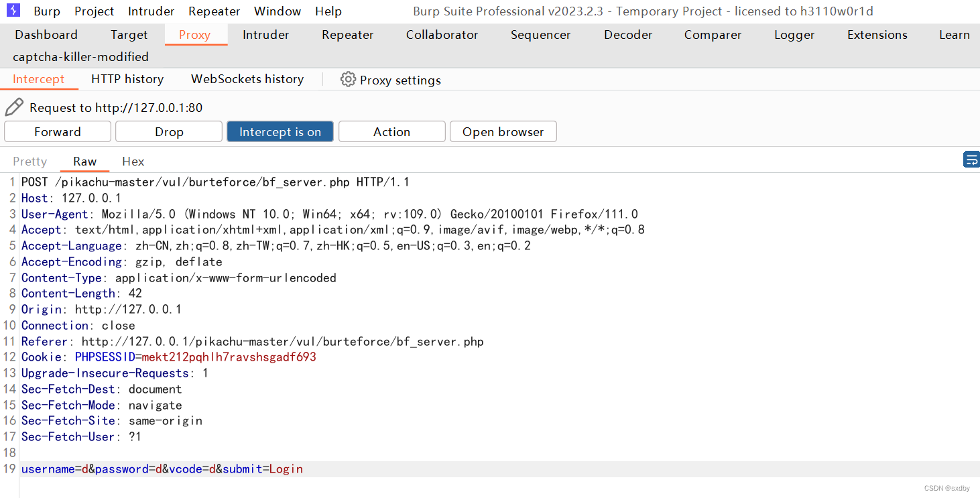Viewport: 980px width, 498px height.
Task: Open the Window menu
Action: (278, 11)
